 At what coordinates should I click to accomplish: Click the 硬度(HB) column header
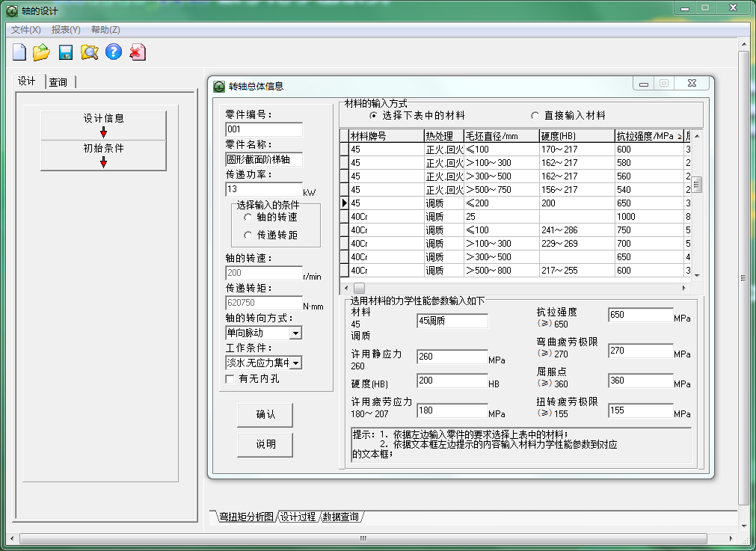point(577,136)
